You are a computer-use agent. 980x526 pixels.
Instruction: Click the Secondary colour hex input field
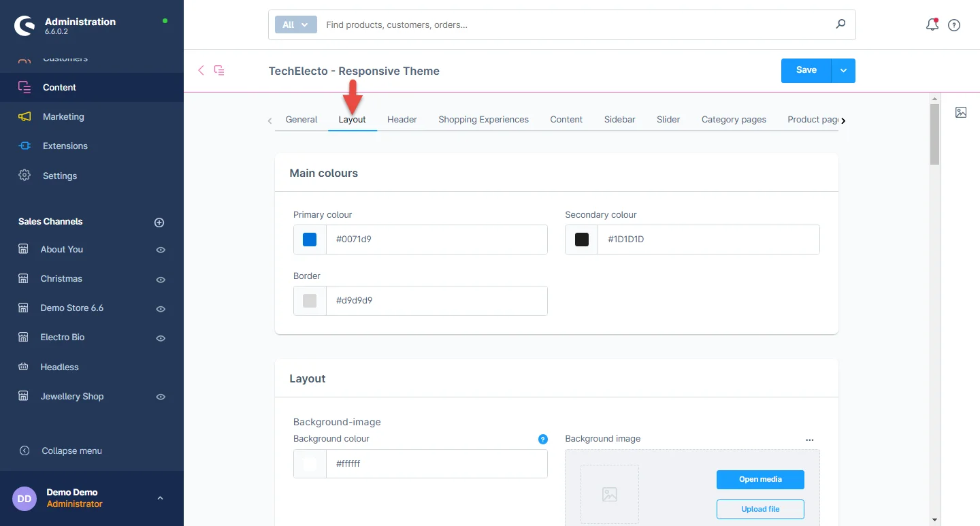pos(708,240)
